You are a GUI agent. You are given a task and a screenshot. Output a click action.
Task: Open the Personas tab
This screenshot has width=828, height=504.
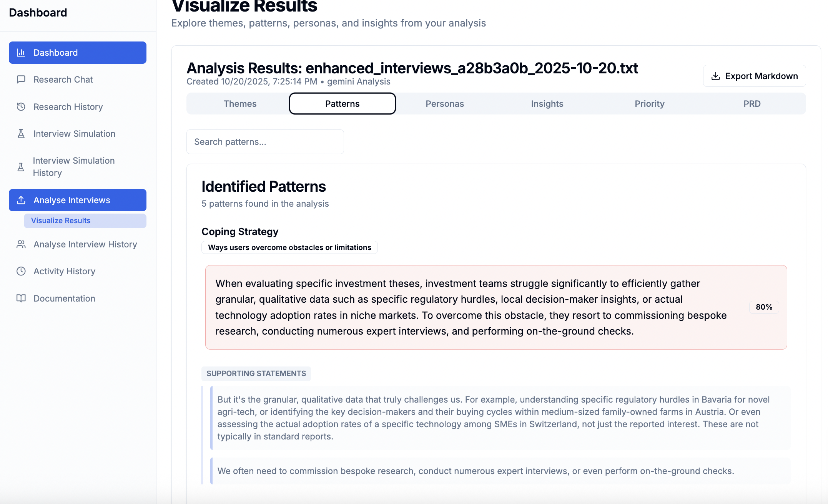tap(445, 103)
